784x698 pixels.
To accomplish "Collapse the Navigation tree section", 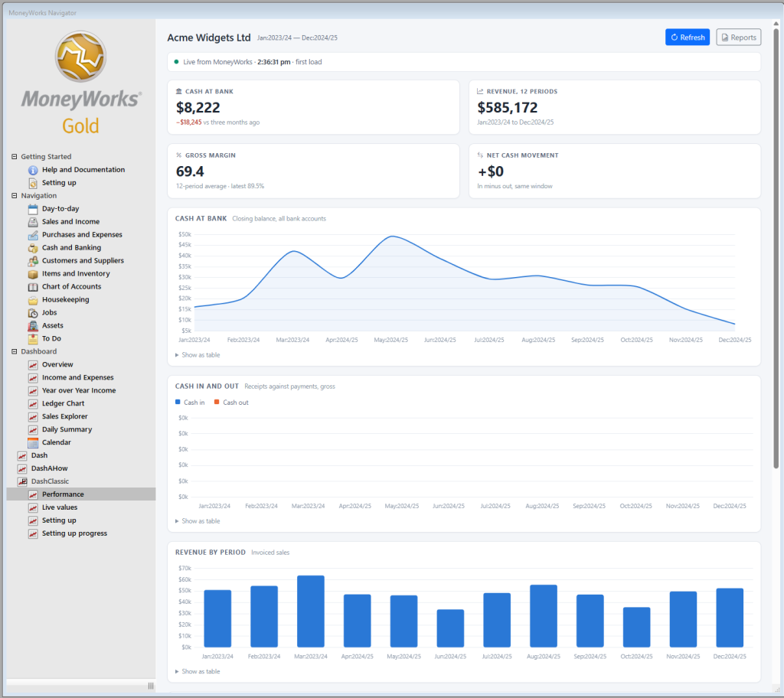I will tap(14, 195).
